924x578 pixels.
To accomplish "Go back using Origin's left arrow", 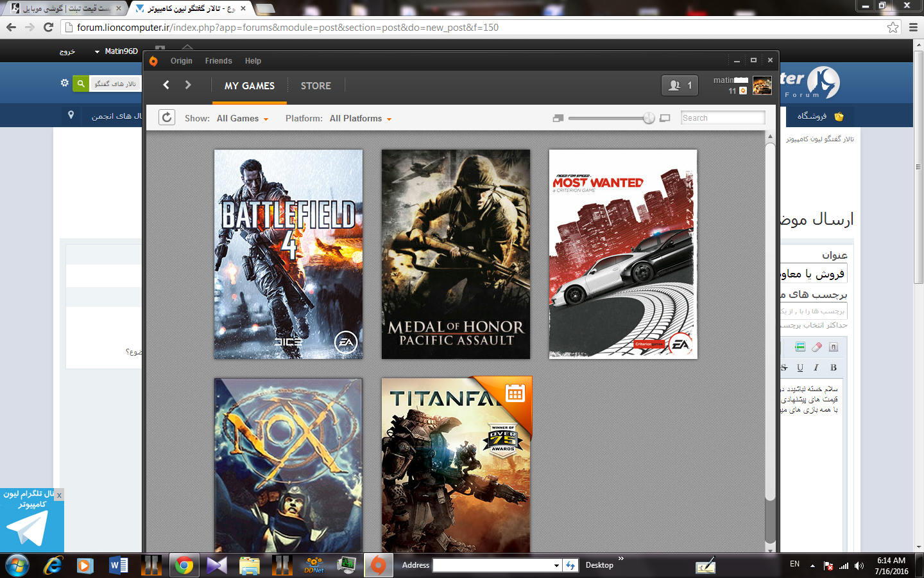I will click(166, 85).
